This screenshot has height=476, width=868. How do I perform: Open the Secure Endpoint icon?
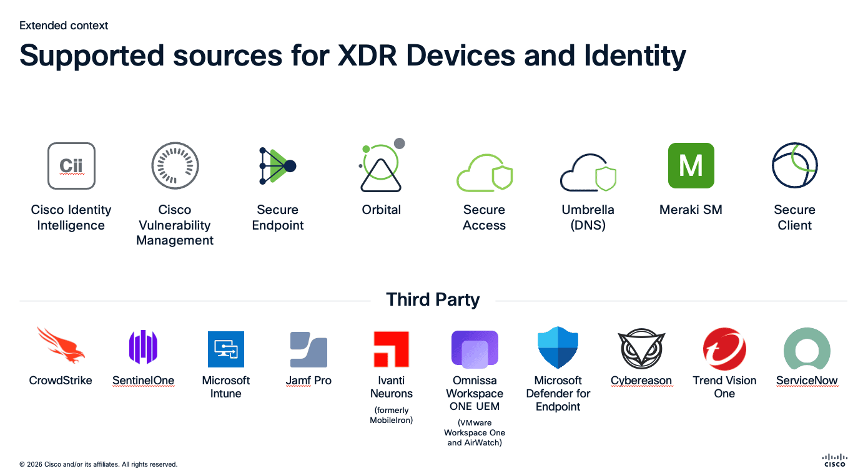pyautogui.click(x=277, y=165)
